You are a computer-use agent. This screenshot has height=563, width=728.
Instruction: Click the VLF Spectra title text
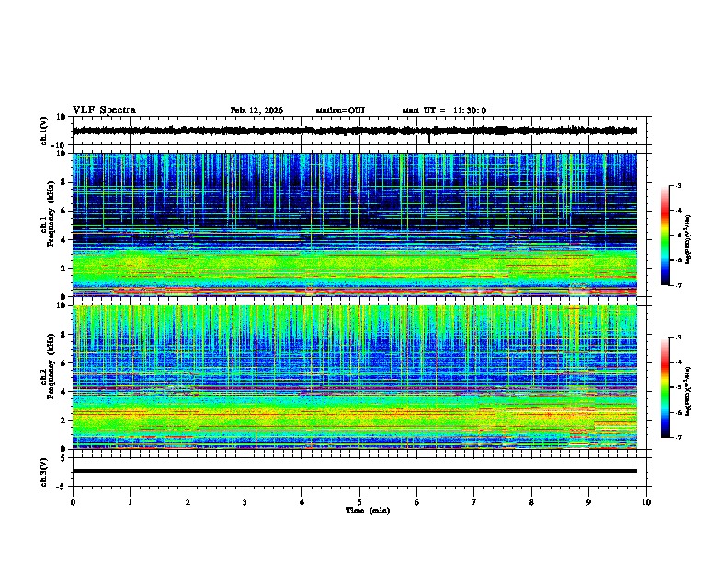(x=104, y=110)
